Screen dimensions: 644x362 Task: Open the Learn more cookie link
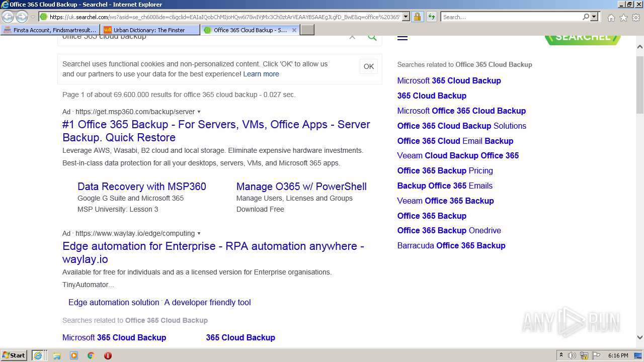[261, 74]
